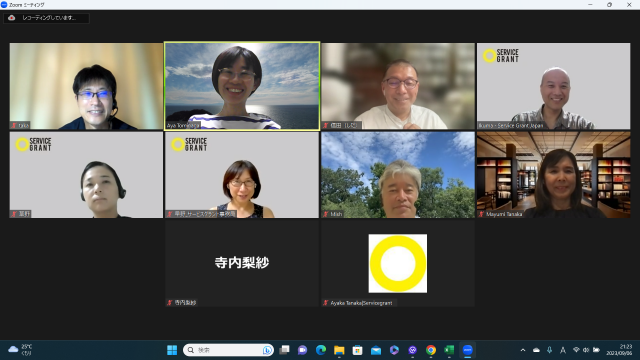This screenshot has height=360, width=640.
Task: Select the Mayumi Tanaka video tile
Action: (553, 175)
